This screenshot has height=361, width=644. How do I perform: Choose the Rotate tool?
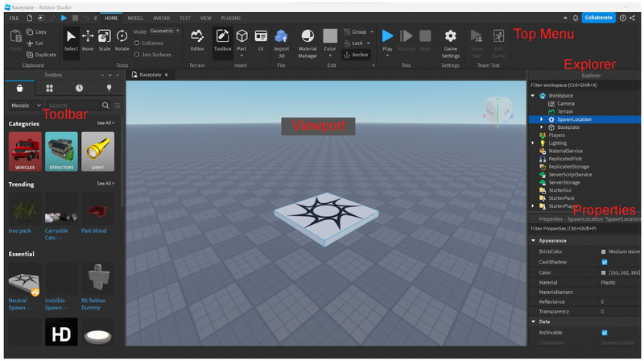[x=122, y=38]
